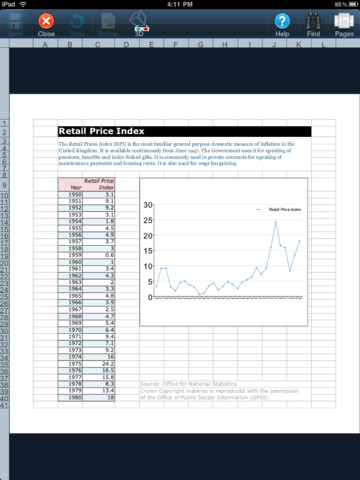Viewport: 360px width, 480px height.
Task: Select the Year column header cell
Action: pos(70,185)
